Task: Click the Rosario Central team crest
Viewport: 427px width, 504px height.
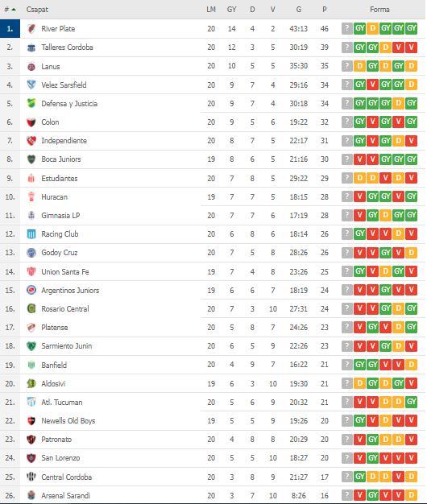Action: (x=31, y=308)
